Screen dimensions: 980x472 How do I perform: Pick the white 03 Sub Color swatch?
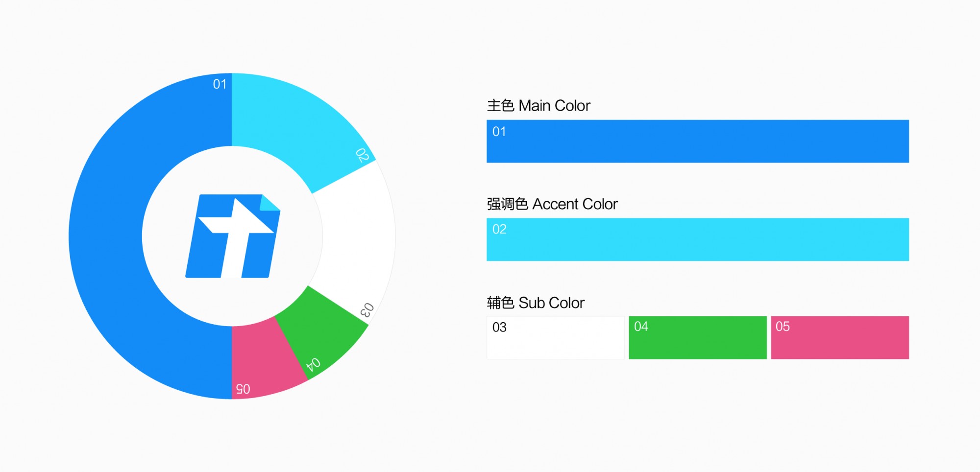555,338
